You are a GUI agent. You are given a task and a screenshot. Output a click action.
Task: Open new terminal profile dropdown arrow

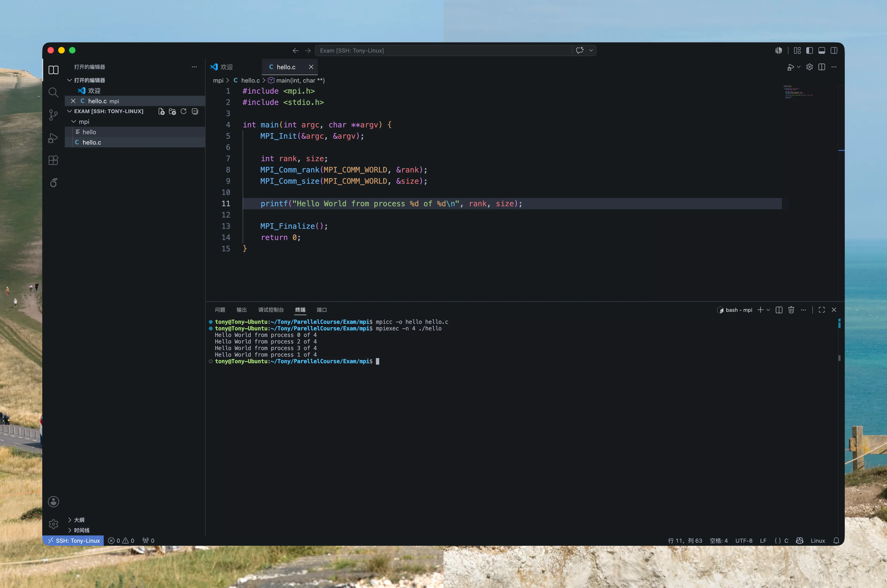click(x=768, y=310)
